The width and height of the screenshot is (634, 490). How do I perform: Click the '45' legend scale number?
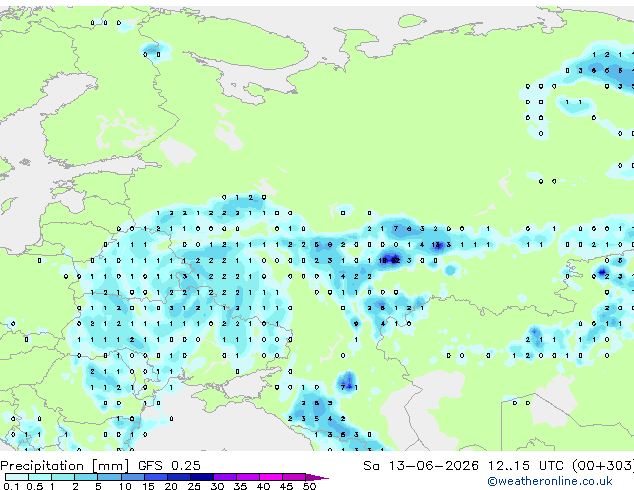point(286,486)
